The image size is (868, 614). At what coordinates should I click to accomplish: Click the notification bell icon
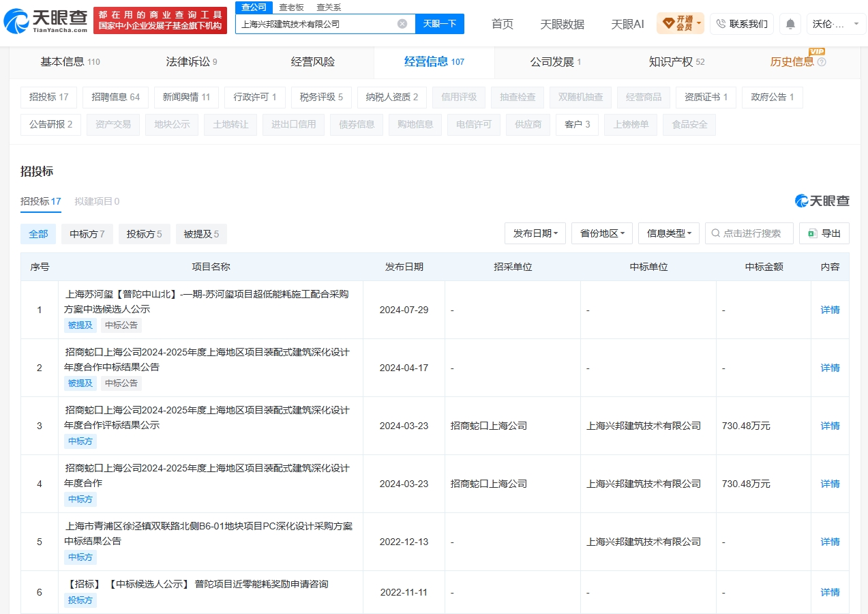pos(790,24)
